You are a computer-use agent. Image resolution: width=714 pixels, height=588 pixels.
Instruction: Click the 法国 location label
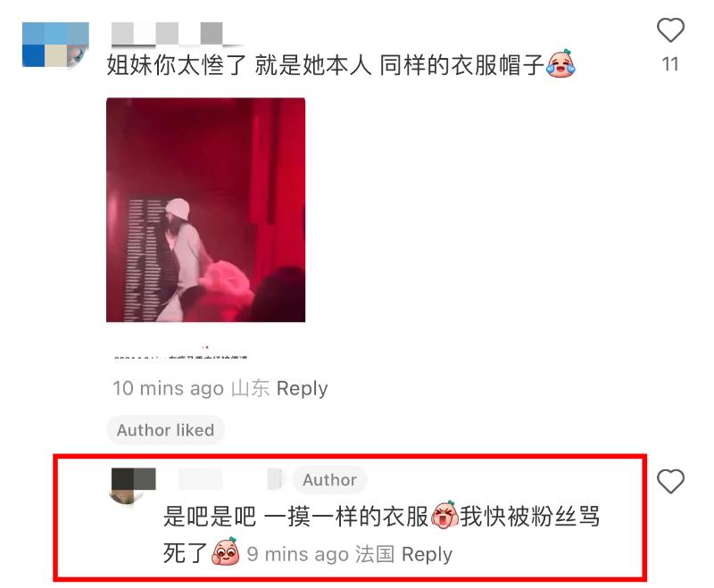coord(375,554)
